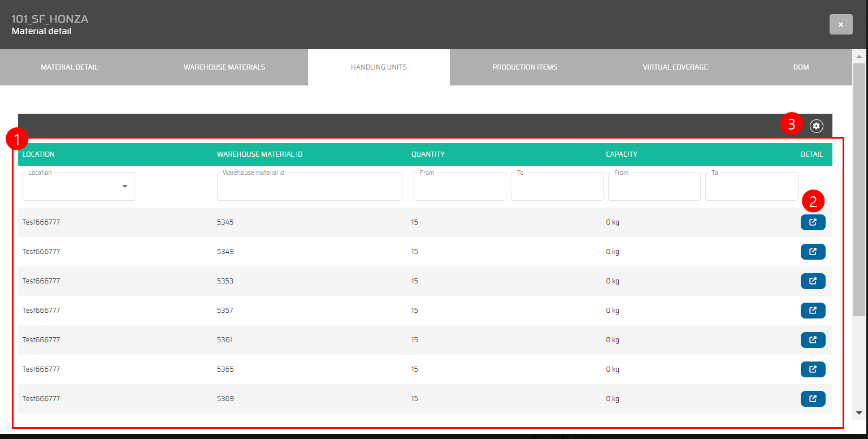This screenshot has width=868, height=439.
Task: Switch to the Material Detail tab
Action: [x=70, y=67]
